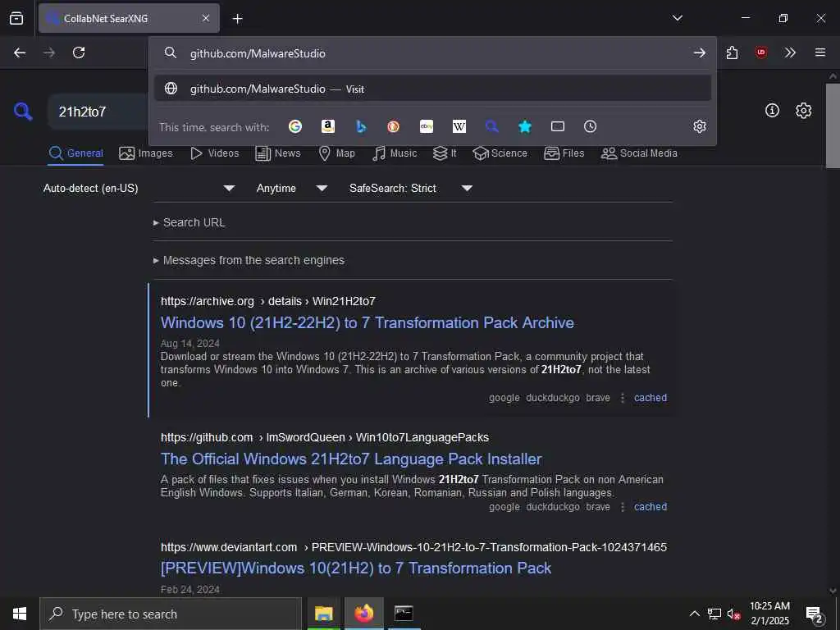Click the page vertical scrollbar thumb
Viewport: 840px width, 630px height.
pos(832,126)
